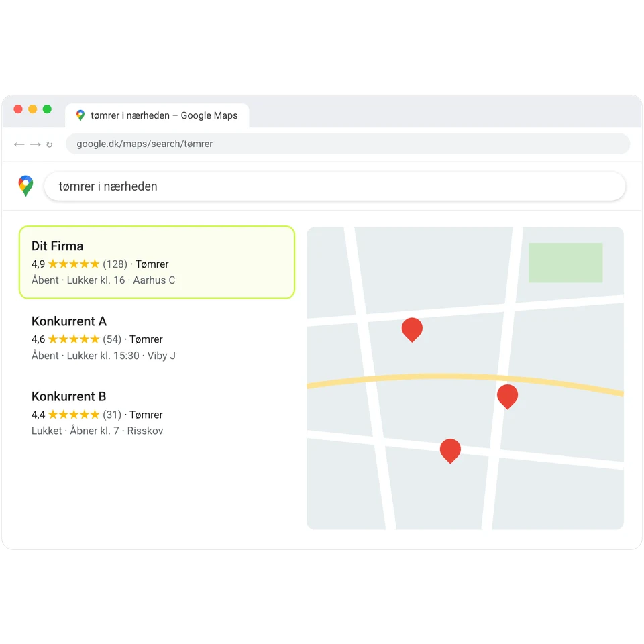The height and width of the screenshot is (644, 644).
Task: Click 'Åbent · Lukker kl. 15:30 · Viby J'
Action: click(x=103, y=356)
